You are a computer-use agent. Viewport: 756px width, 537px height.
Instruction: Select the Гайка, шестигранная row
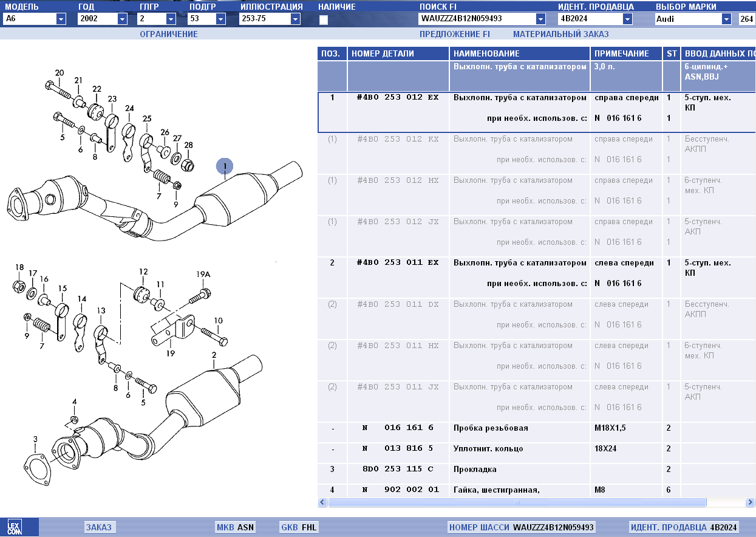click(x=537, y=490)
